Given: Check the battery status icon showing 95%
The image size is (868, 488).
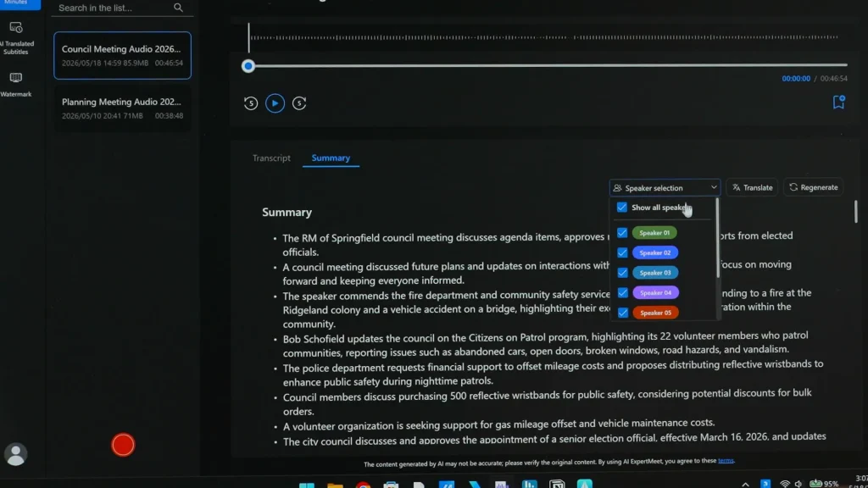Looking at the screenshot, I should click(824, 484).
